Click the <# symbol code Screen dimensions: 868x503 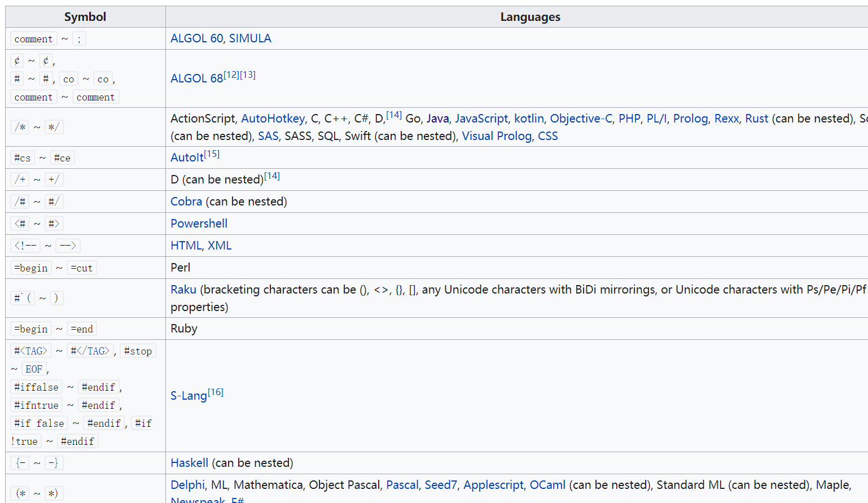click(20, 224)
